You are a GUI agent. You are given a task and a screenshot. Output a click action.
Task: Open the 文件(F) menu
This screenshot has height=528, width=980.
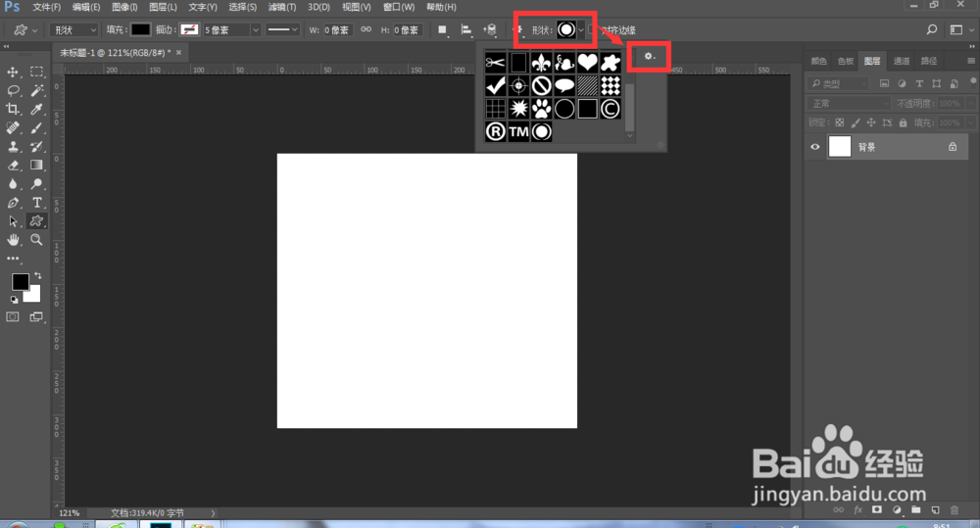(46, 7)
